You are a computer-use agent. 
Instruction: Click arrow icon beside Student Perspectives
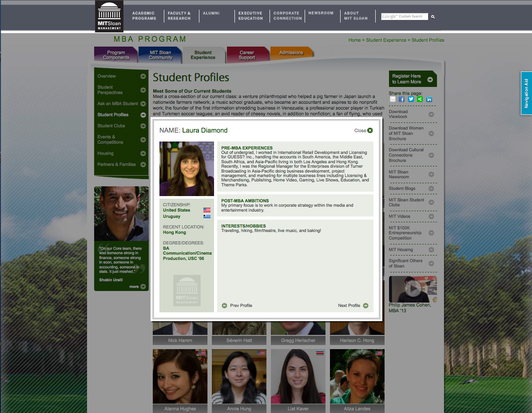[143, 90]
